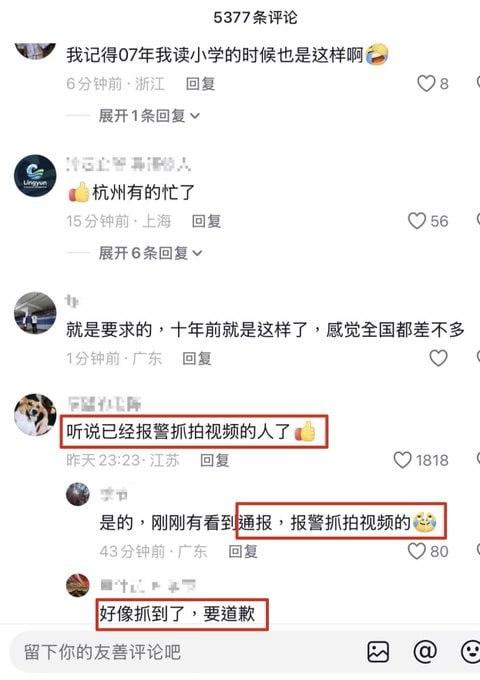Tap heart on 十年前就是这样了 comment
Viewport: 480px width, 680px height.
pyautogui.click(x=438, y=358)
